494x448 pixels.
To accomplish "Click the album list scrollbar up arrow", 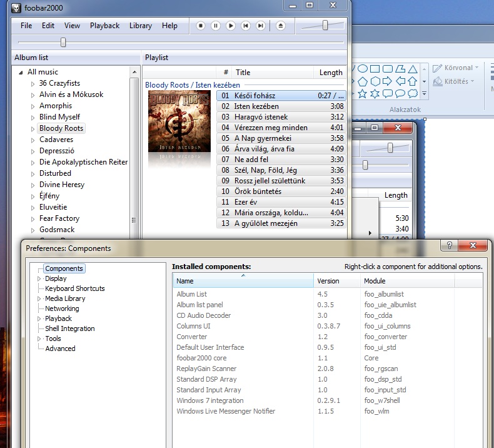I will coord(134,72).
